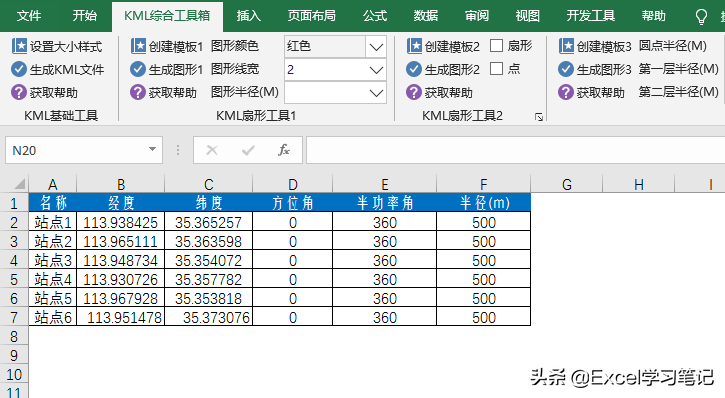Expand the 图形颜色 dropdown showing 红色
This screenshot has width=725, height=398.
tap(376, 46)
